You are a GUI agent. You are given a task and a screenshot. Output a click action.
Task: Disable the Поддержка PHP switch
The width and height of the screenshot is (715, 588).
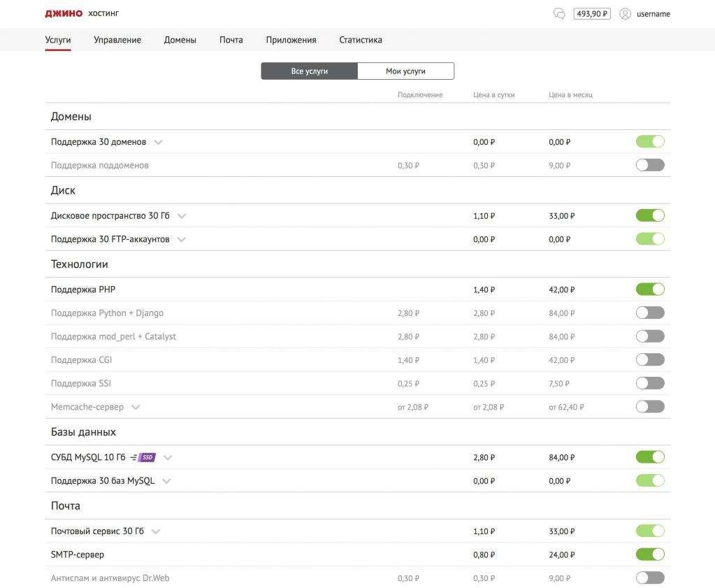tap(649, 289)
